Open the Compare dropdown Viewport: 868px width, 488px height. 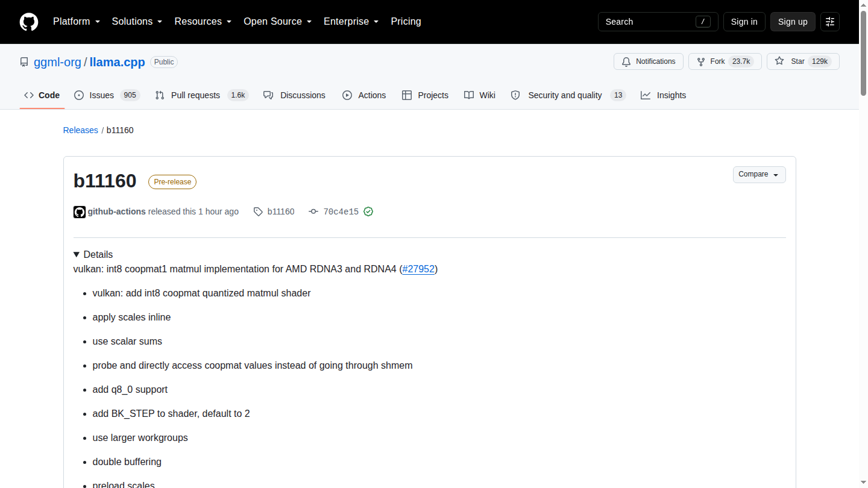click(759, 175)
